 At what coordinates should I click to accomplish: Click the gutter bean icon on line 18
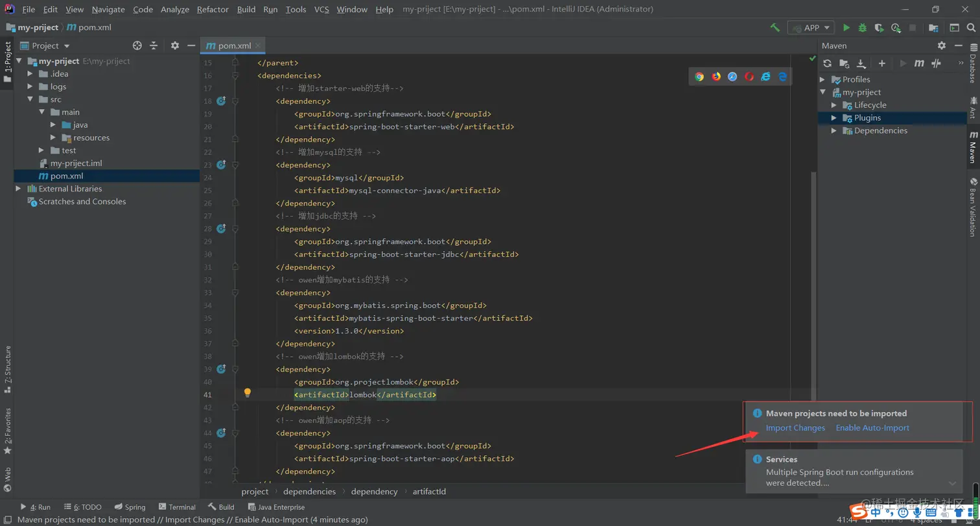click(x=221, y=101)
